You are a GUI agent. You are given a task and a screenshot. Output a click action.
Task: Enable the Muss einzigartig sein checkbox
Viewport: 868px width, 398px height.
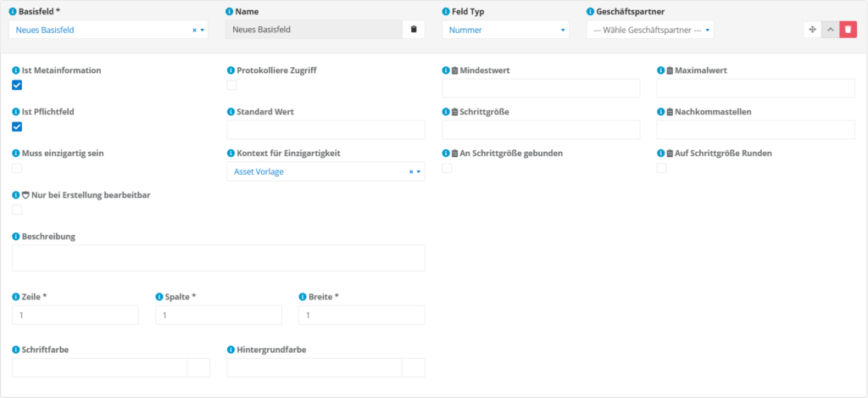click(x=17, y=168)
